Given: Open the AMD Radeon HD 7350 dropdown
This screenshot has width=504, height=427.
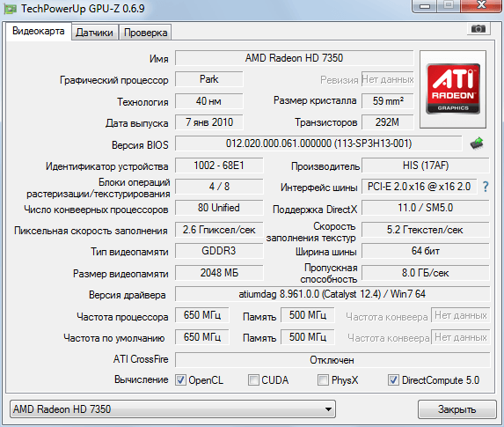Looking at the screenshot, I should pyautogui.click(x=173, y=409).
